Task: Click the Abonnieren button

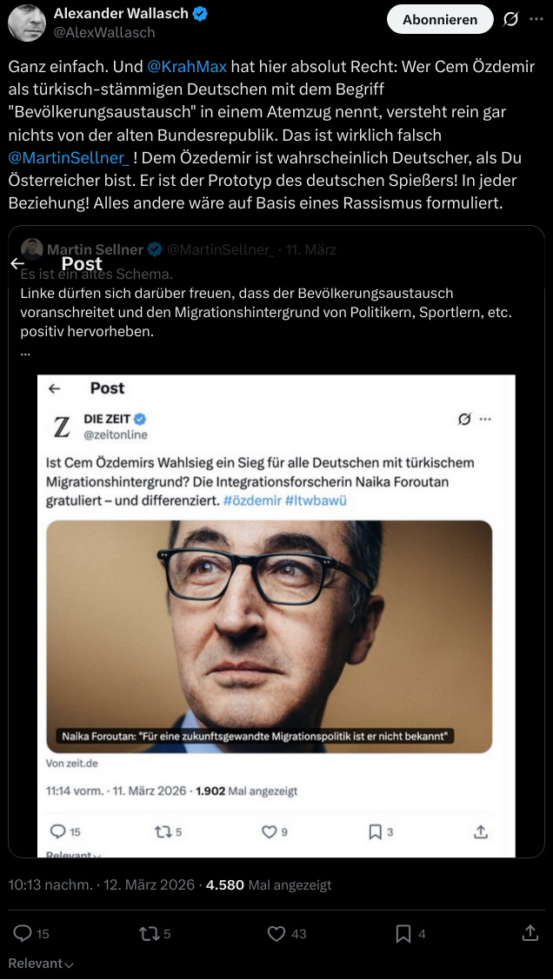Action: (x=439, y=19)
